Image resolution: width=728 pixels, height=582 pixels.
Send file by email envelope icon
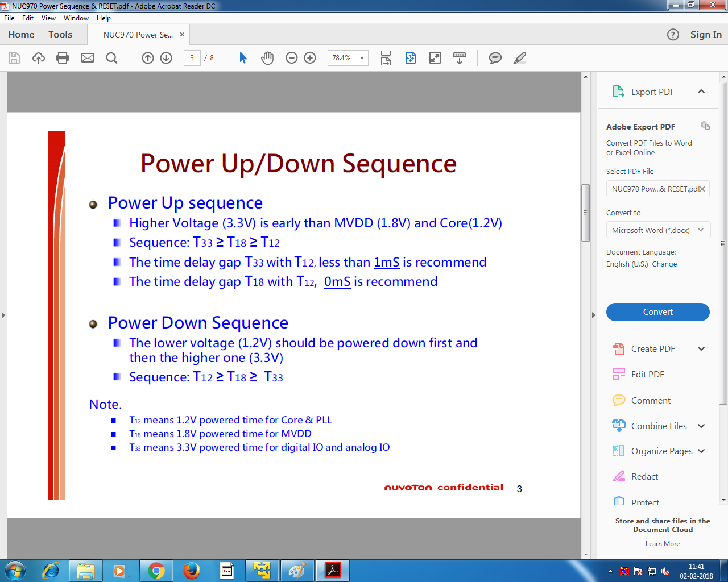tap(88, 58)
